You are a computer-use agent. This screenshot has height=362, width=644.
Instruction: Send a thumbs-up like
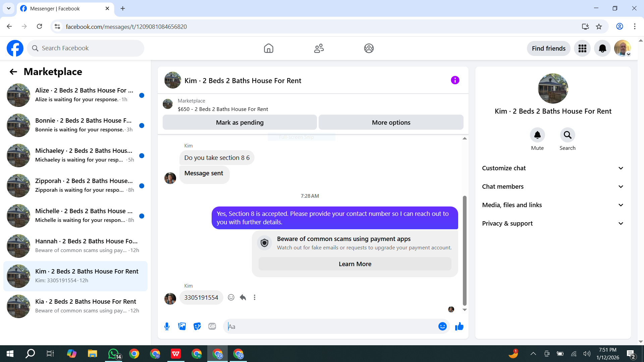[x=459, y=326]
